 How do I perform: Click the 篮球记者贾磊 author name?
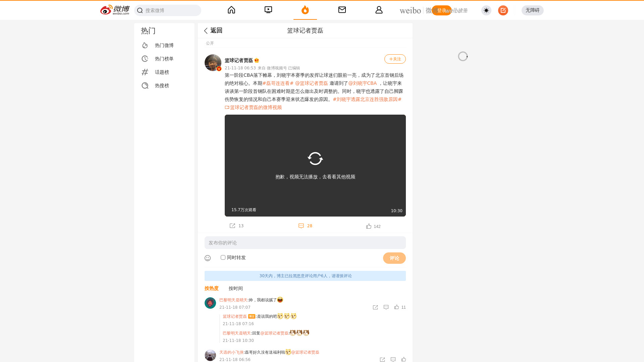[239, 60]
